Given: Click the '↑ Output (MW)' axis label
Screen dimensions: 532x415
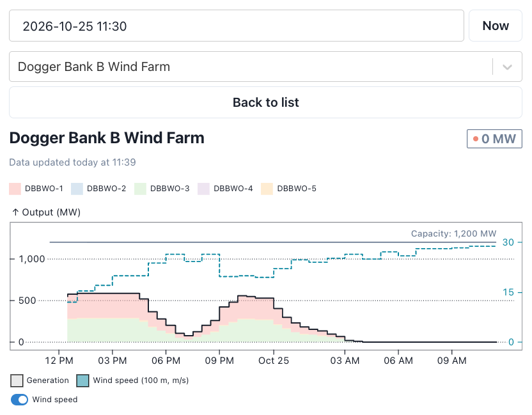Looking at the screenshot, I should [46, 212].
